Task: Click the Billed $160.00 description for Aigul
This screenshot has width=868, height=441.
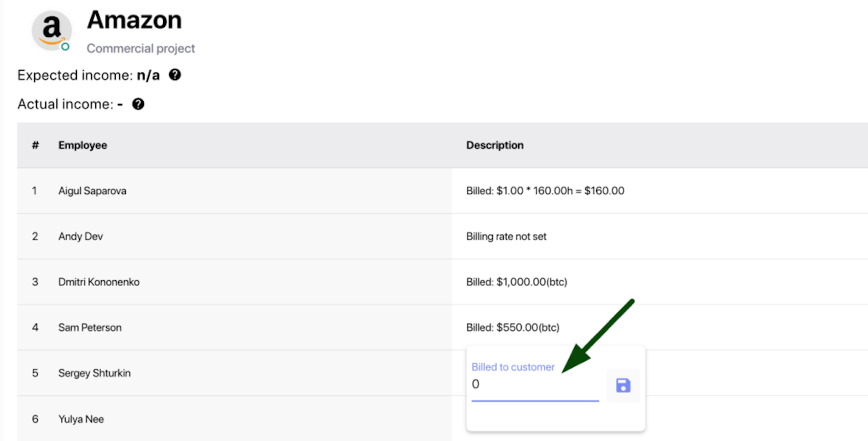Action: [x=545, y=191]
